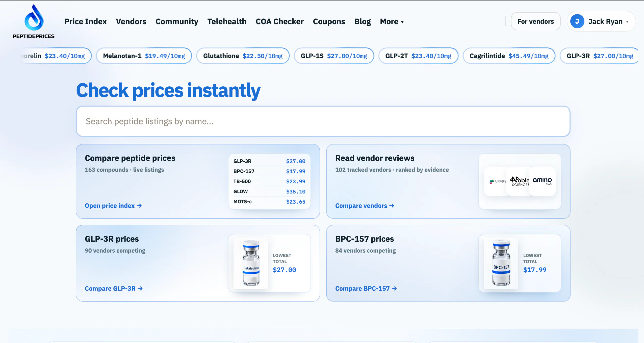Follow the Compare vendors link
The height and width of the screenshot is (343, 644).
tap(365, 206)
